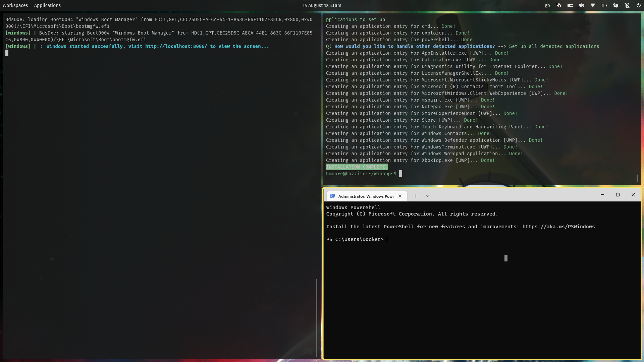Open the disabled Bluetooth tray icon
Image resolution: width=644 pixels, height=362 pixels.
[x=627, y=5]
